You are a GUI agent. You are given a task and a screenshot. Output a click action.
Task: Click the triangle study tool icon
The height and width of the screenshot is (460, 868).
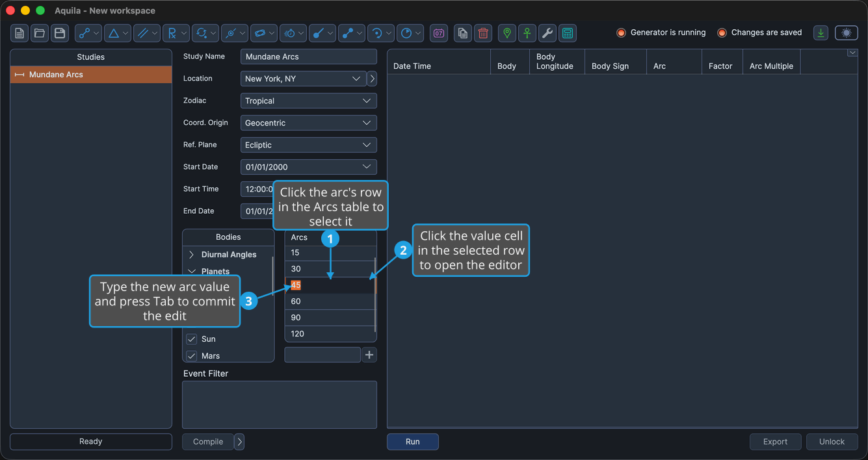114,33
